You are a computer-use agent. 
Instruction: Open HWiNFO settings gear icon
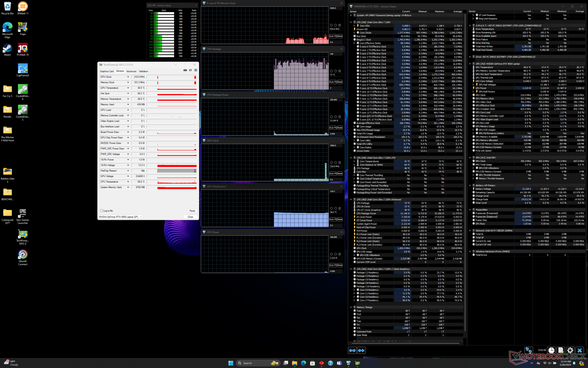tap(570, 350)
